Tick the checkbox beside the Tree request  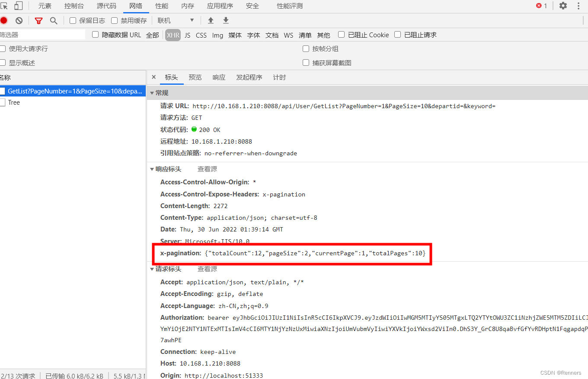[3, 103]
